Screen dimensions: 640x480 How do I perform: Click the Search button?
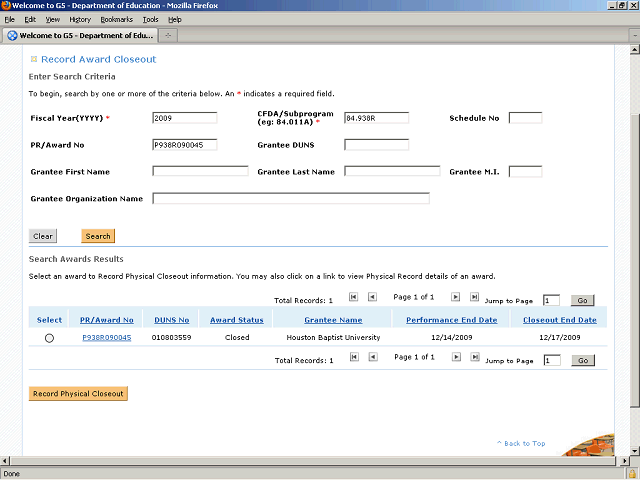[98, 236]
